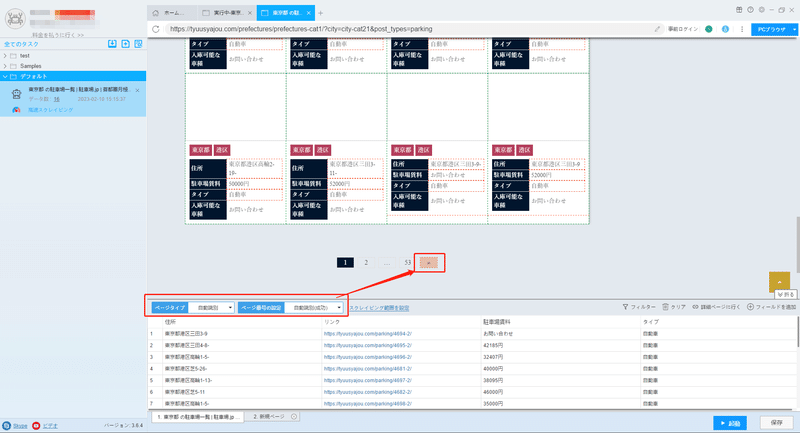
Task: Click the 起動 start button
Action: pos(730,423)
